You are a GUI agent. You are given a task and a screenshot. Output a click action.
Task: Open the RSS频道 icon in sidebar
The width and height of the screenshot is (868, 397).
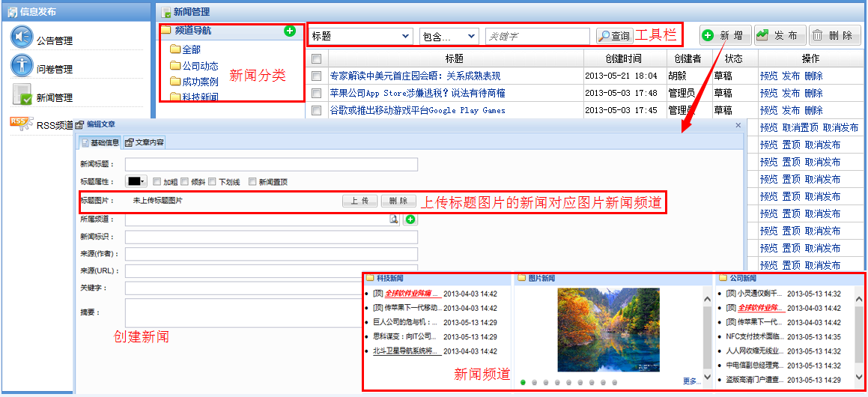tap(22, 122)
